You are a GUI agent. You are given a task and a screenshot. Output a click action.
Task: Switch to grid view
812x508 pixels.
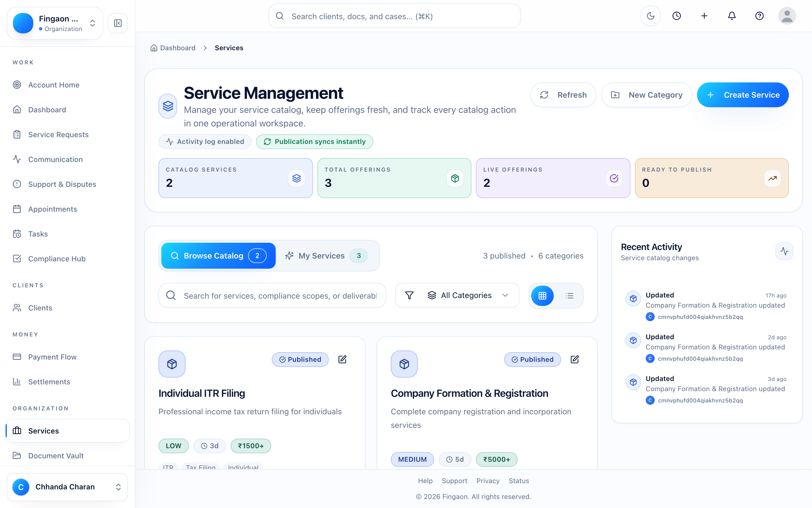click(x=542, y=296)
